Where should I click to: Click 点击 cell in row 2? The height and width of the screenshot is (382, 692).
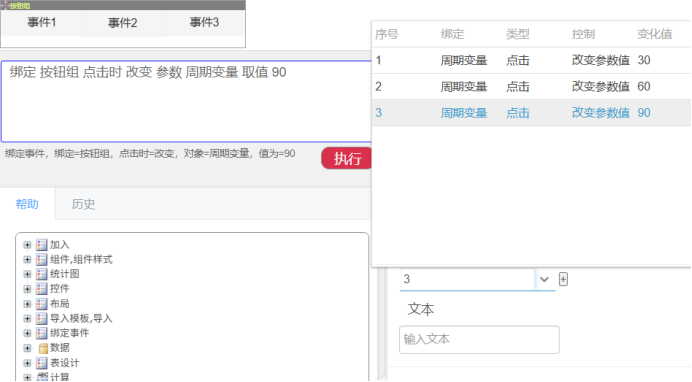click(518, 86)
